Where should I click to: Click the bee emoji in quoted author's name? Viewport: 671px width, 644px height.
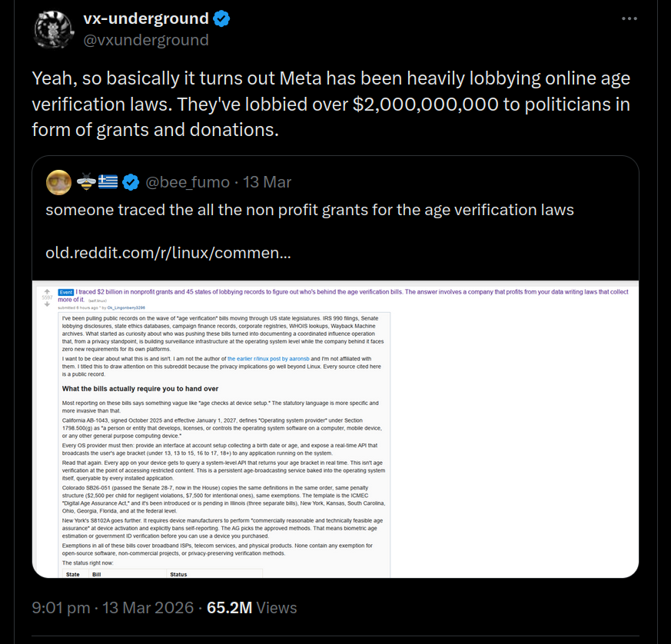[x=85, y=182]
